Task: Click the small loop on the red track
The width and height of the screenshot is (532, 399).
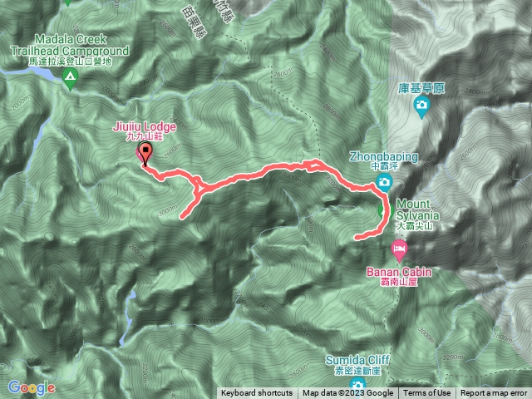Action: 313,165
